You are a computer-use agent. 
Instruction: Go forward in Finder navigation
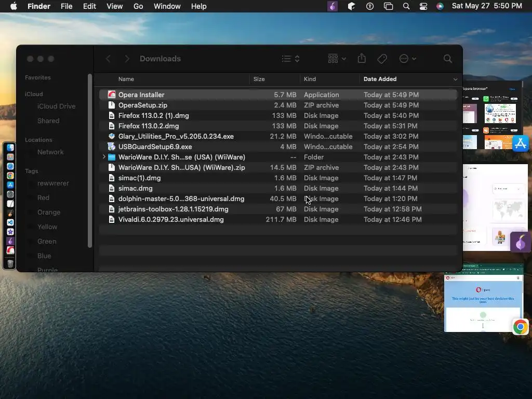coord(127,59)
